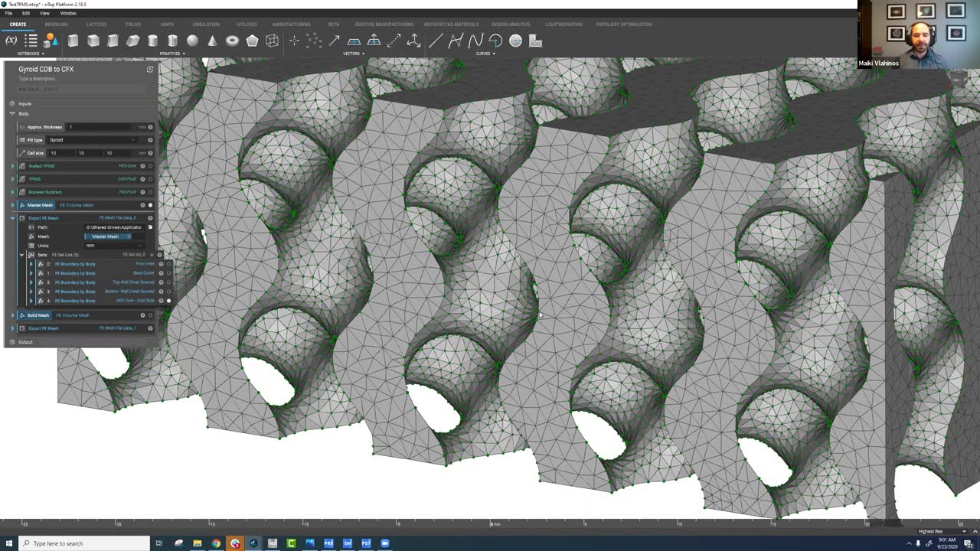Expand the Master Mesh block
Viewport: 980px width, 551px height.
(x=12, y=205)
